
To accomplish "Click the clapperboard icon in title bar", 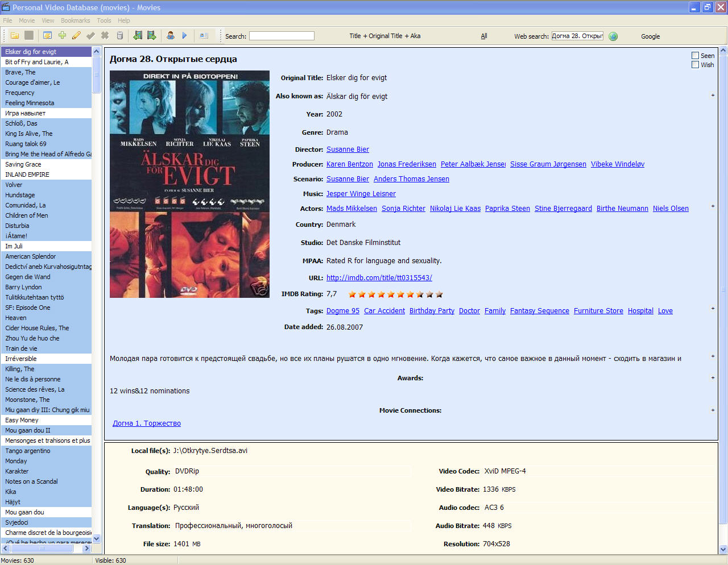I will (6, 7).
